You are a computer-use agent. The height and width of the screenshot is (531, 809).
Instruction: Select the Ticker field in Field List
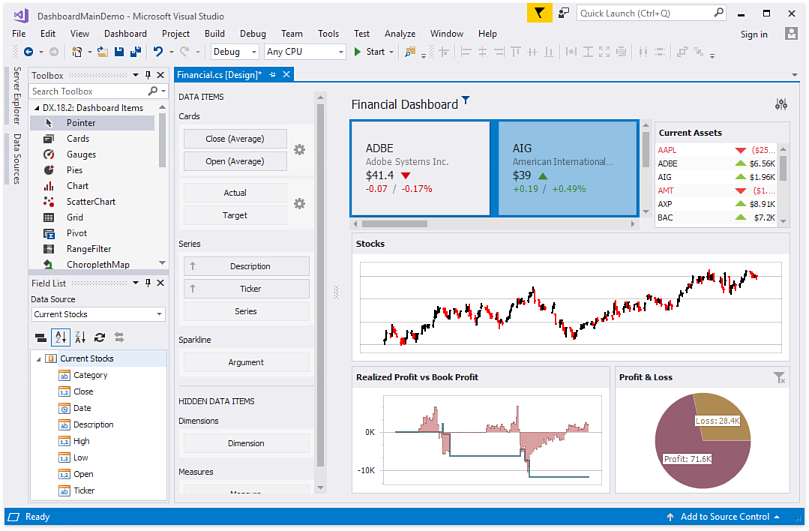pyautogui.click(x=84, y=491)
